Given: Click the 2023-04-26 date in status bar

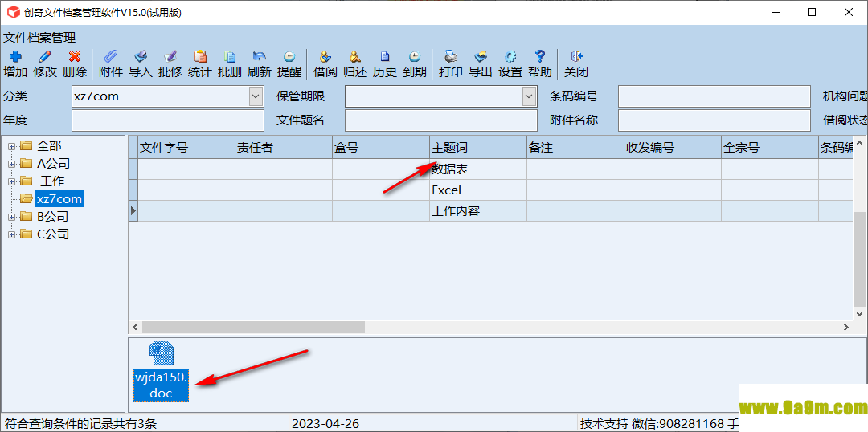Looking at the screenshot, I should (325, 424).
